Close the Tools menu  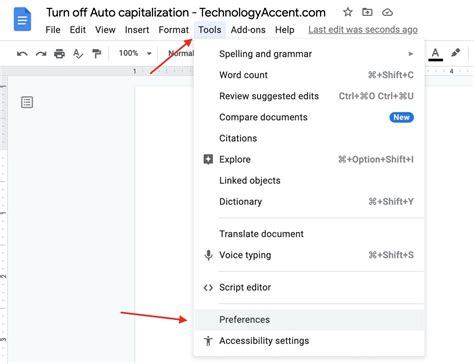tap(210, 30)
